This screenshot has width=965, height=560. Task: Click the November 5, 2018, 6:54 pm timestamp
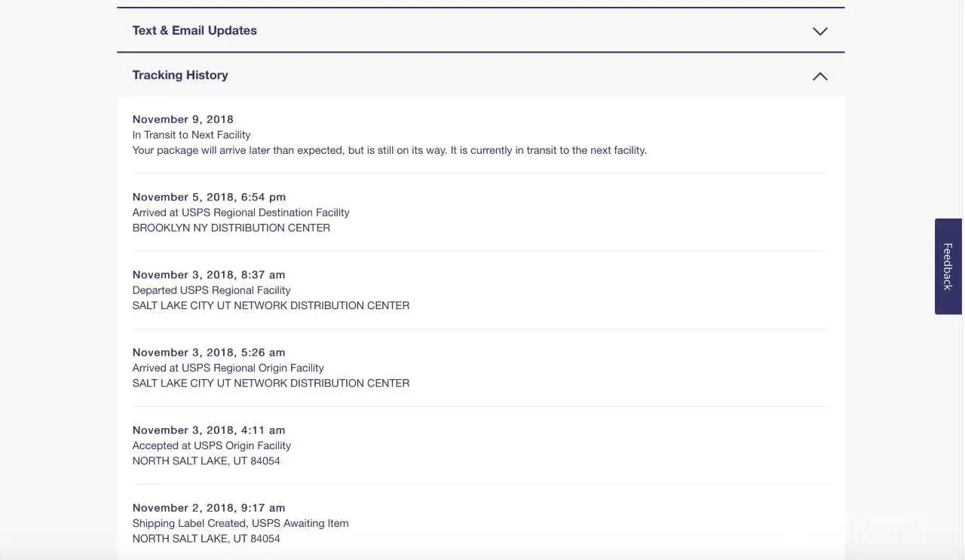pos(209,197)
